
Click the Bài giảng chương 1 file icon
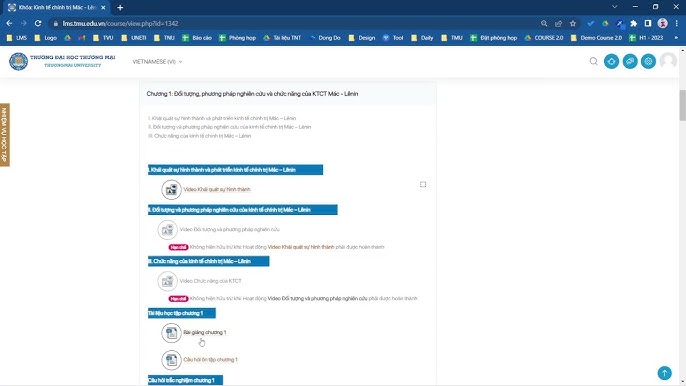172,333
